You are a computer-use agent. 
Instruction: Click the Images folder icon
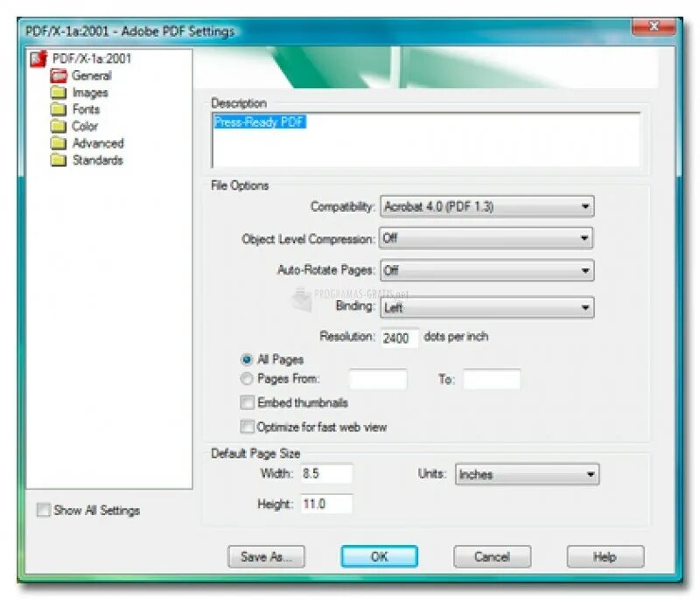click(59, 93)
